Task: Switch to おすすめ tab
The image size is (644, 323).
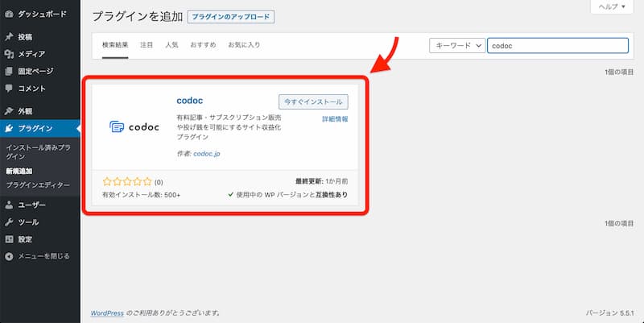Action: [203, 45]
